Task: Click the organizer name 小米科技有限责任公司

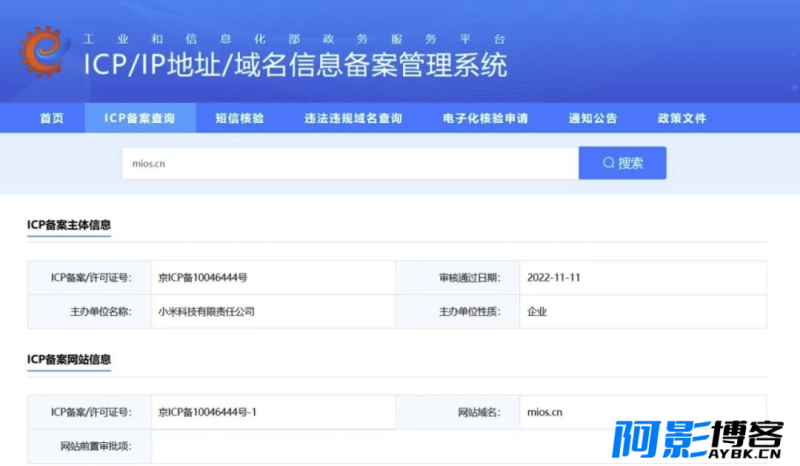Action: point(206,311)
